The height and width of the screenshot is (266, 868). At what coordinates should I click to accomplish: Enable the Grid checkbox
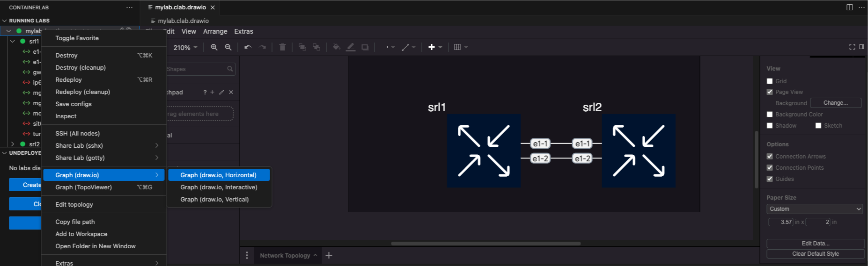(x=770, y=81)
